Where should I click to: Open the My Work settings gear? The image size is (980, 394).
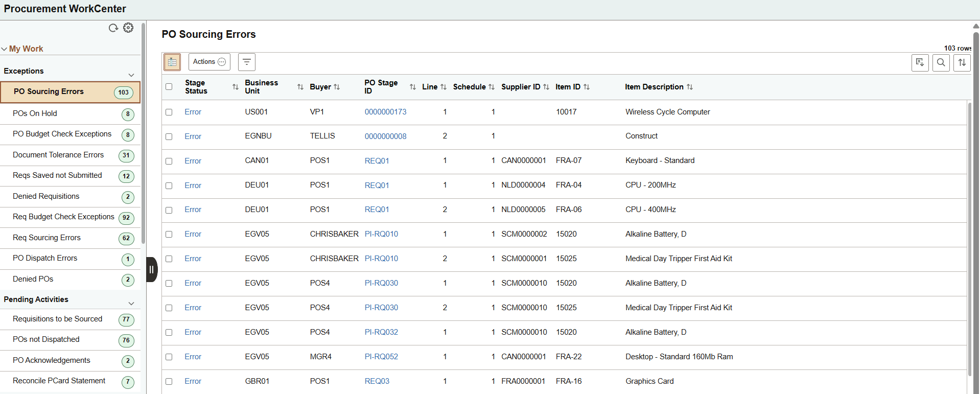[x=128, y=28]
